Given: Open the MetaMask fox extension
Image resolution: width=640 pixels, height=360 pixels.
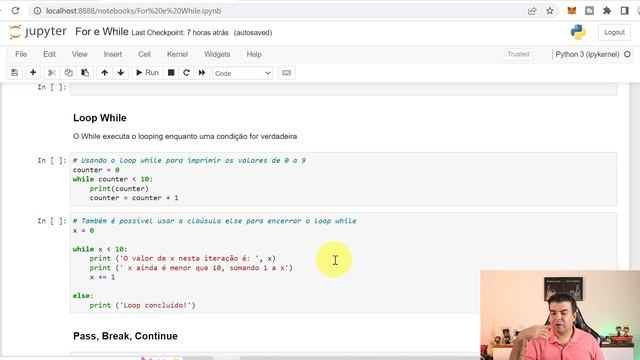Looking at the screenshot, I should tap(572, 11).
